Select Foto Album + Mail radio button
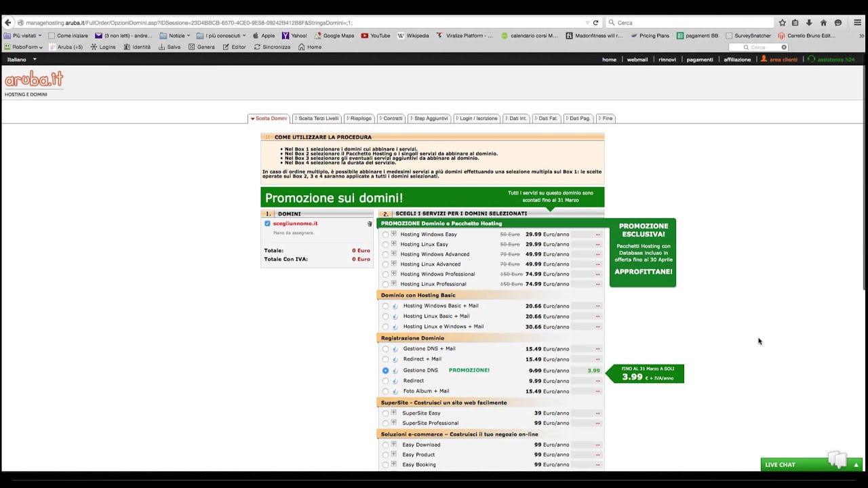 (x=386, y=391)
